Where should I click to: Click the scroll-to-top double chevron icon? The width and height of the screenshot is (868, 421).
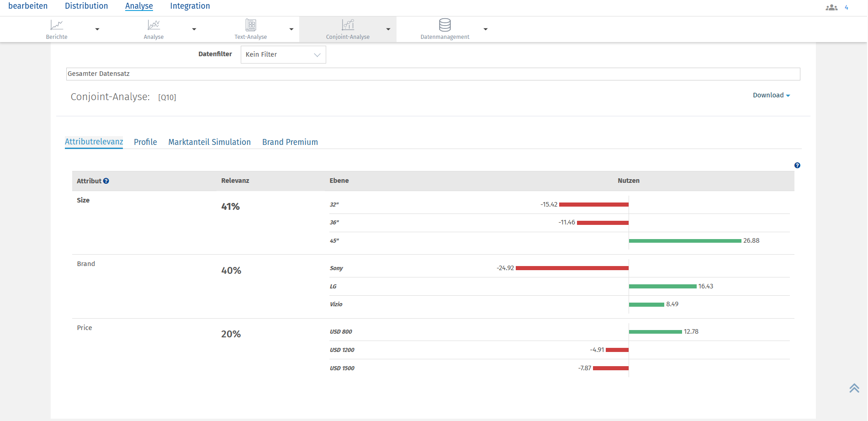(x=854, y=388)
